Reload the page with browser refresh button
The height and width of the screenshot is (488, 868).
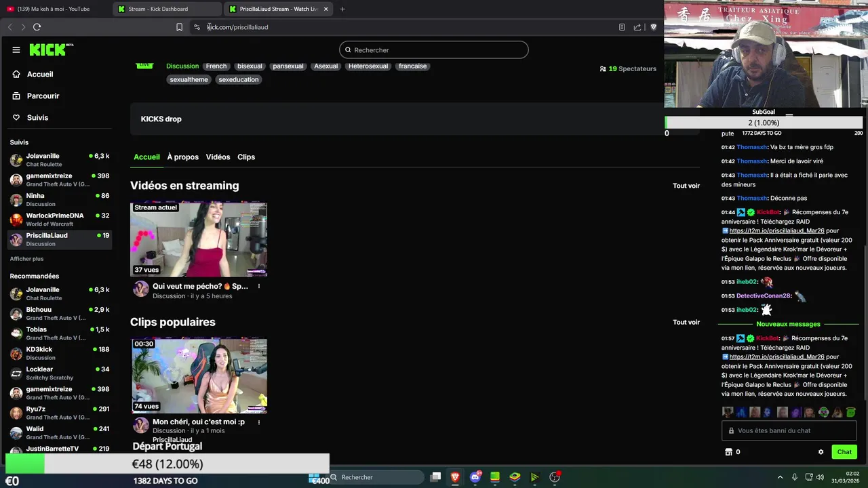[37, 27]
